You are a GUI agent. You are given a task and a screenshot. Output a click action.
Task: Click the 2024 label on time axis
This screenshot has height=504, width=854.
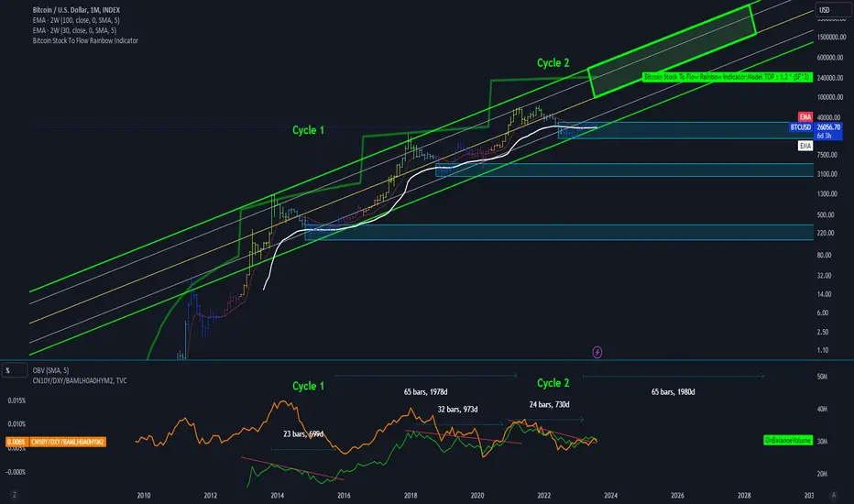pyautogui.click(x=610, y=495)
